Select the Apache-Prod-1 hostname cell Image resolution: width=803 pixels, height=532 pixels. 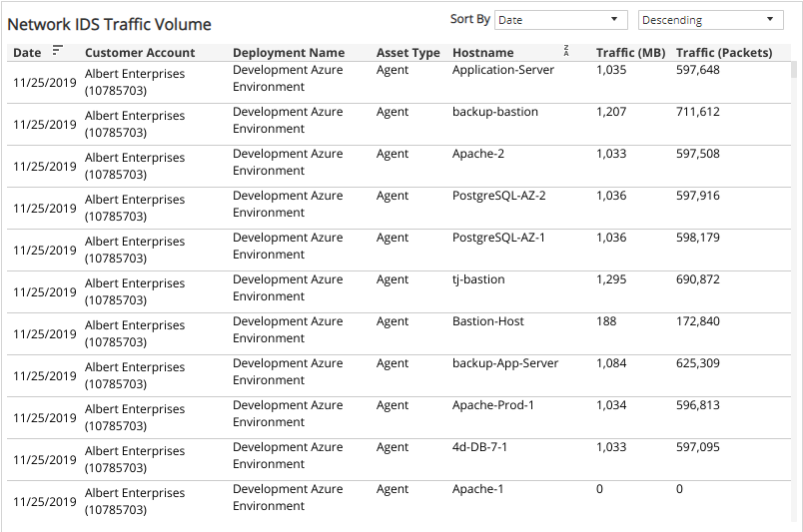click(493, 405)
